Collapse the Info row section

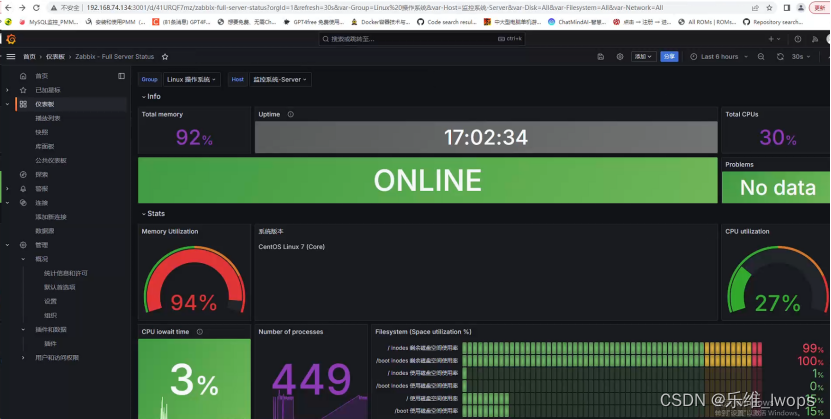point(151,96)
